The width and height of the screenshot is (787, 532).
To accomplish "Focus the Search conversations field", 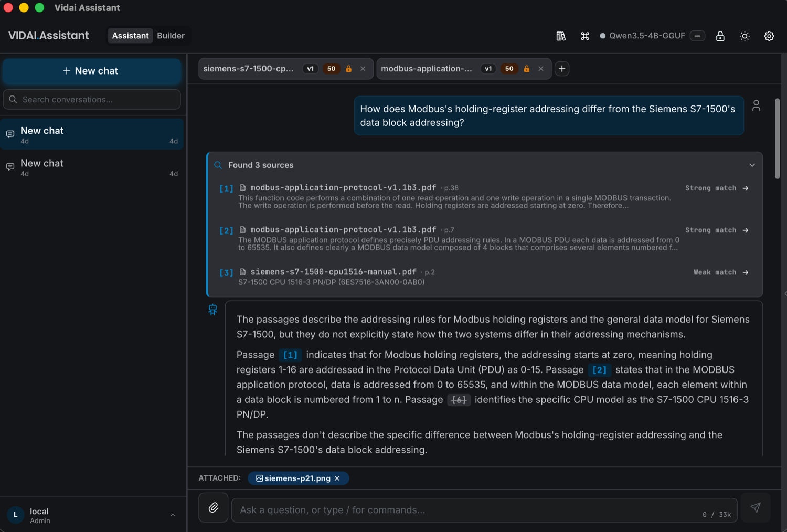I will (x=92, y=99).
